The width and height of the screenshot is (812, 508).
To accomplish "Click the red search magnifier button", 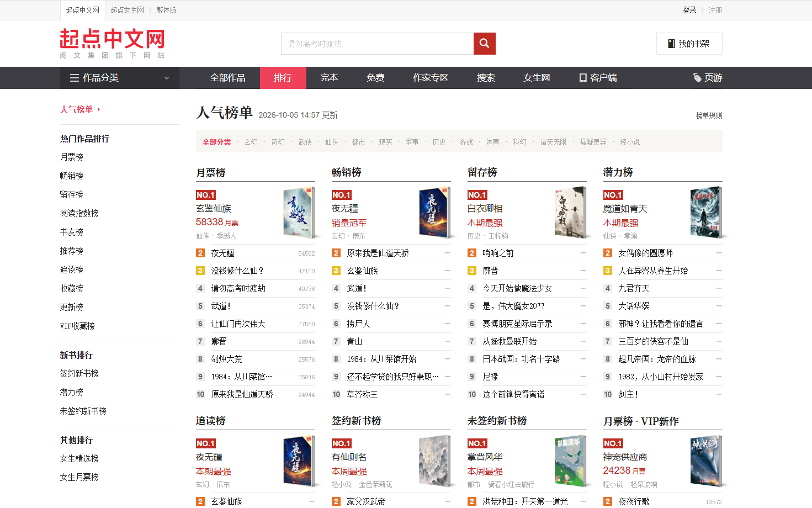I will point(484,44).
